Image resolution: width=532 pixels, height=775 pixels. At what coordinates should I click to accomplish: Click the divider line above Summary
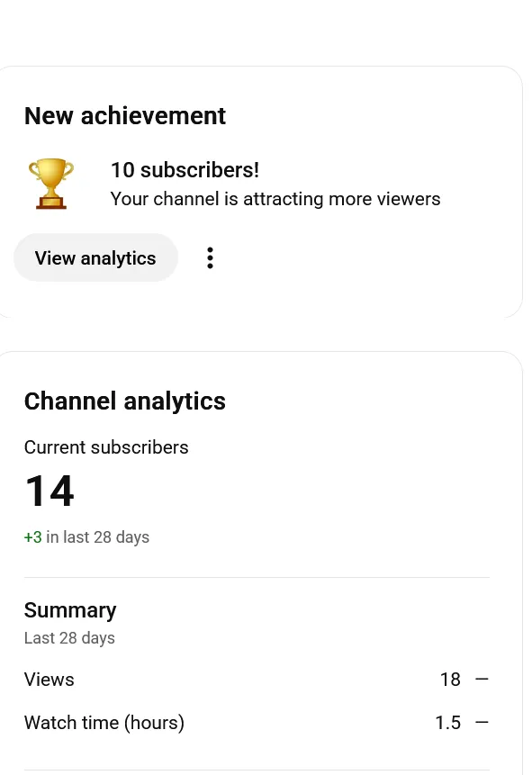point(257,577)
